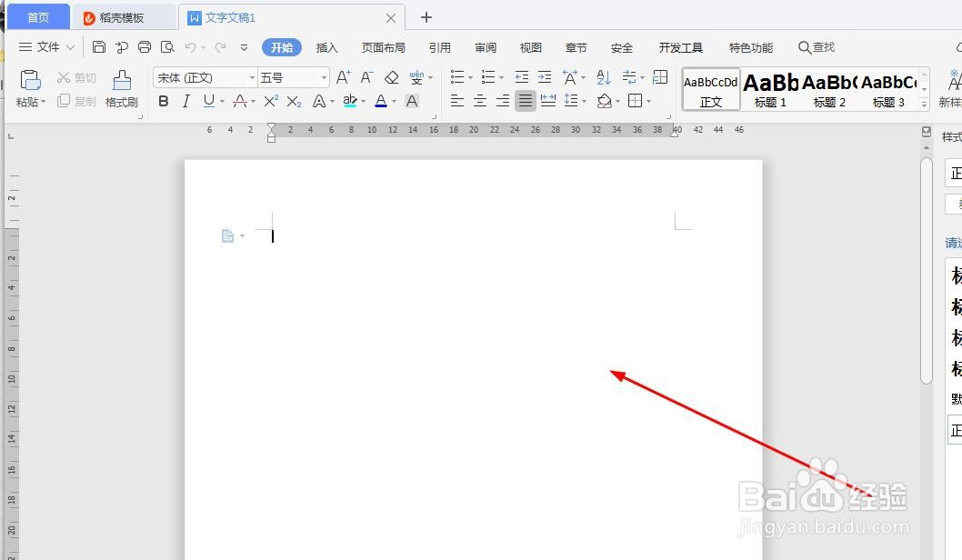Open the 稻壳模板 tab

pyautogui.click(x=123, y=18)
